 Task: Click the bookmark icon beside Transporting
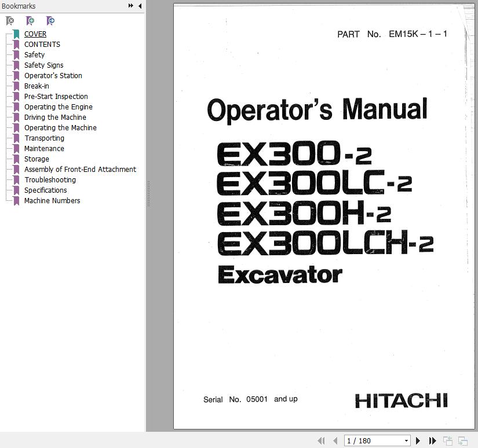16,138
